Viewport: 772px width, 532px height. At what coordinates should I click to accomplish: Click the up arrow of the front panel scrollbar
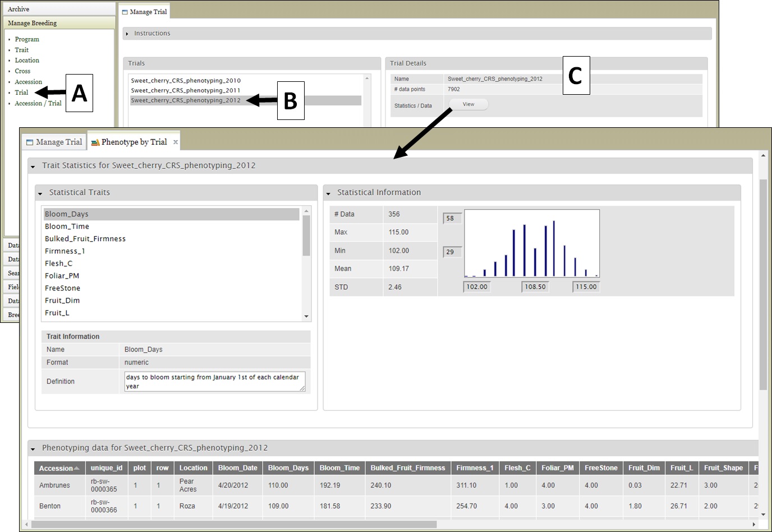click(763, 155)
